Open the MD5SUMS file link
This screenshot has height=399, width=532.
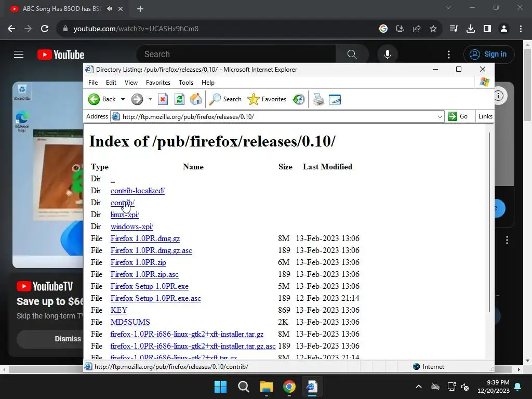[130, 322]
